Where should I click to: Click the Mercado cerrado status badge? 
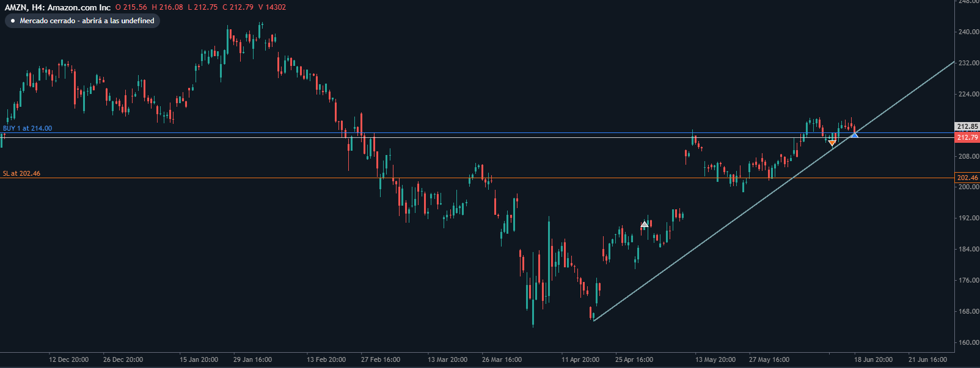click(82, 21)
